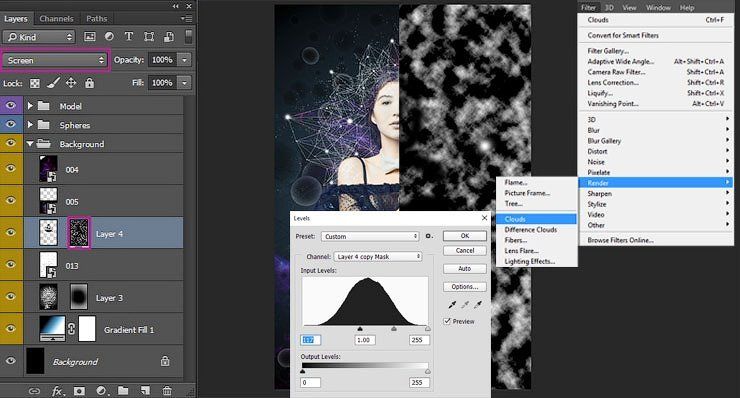The image size is (740, 398).
Task: Click Cancel in the Levels dialog
Action: coord(465,250)
